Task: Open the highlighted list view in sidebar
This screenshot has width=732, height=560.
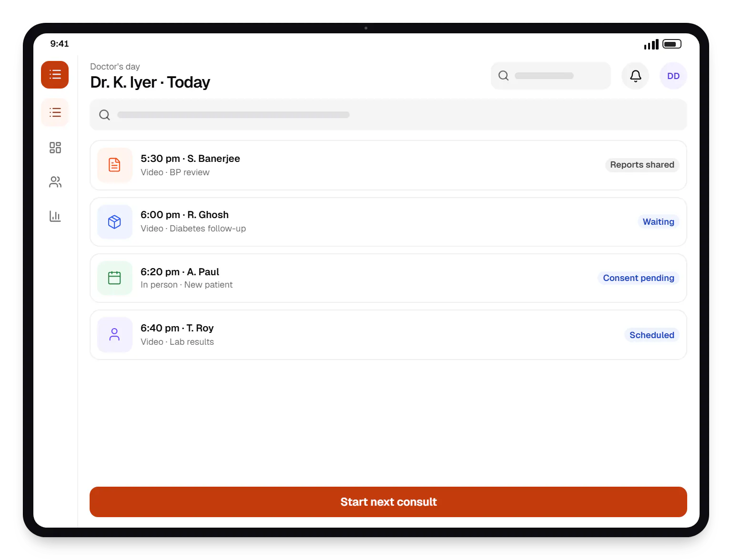Action: [55, 112]
